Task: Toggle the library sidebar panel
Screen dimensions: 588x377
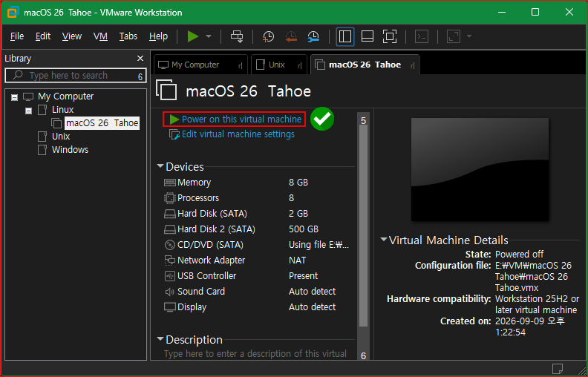Action: (345, 36)
